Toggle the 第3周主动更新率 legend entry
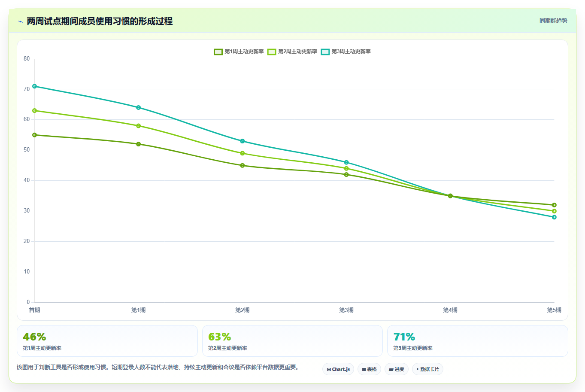This screenshot has width=585, height=392. pos(346,52)
